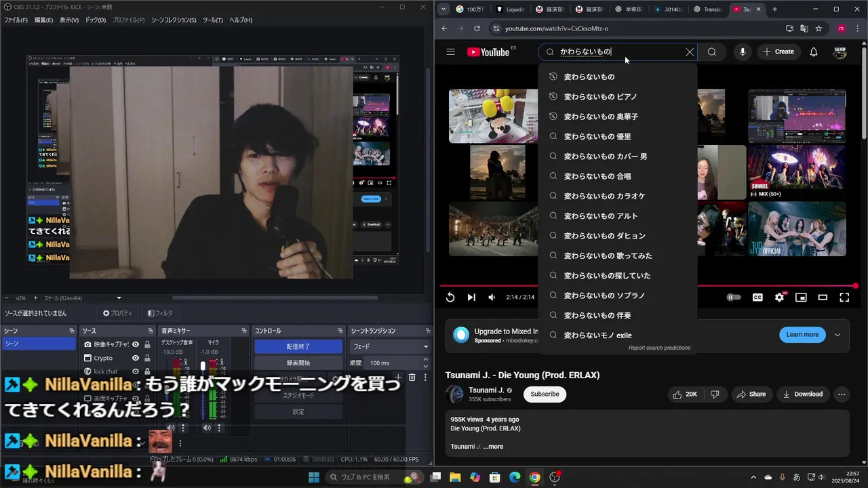
Task: Skip to the next video
Action: 471,297
